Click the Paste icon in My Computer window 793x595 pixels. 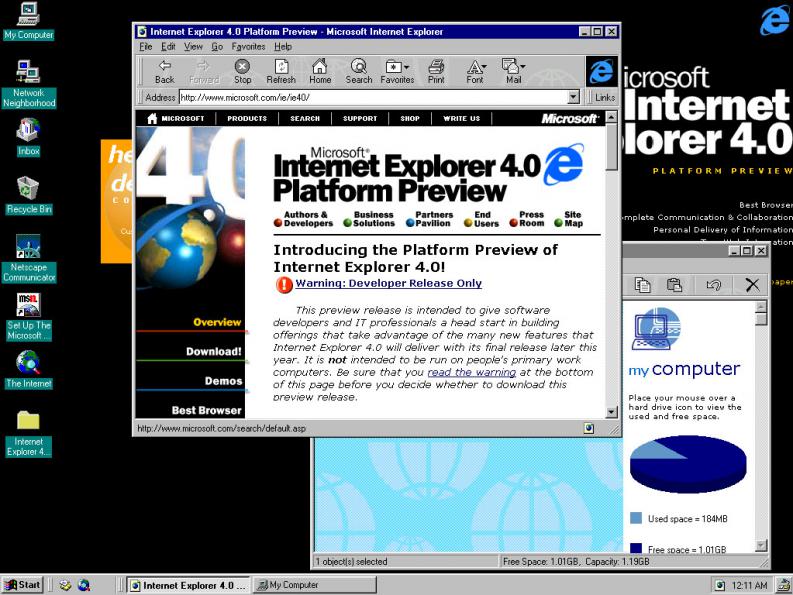click(x=674, y=285)
